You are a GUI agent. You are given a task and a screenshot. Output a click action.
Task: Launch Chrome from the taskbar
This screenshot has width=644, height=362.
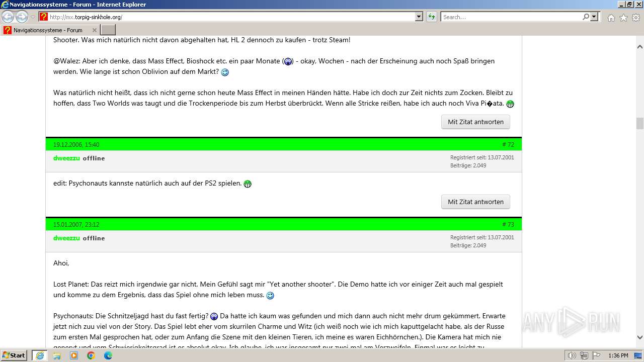click(x=91, y=355)
